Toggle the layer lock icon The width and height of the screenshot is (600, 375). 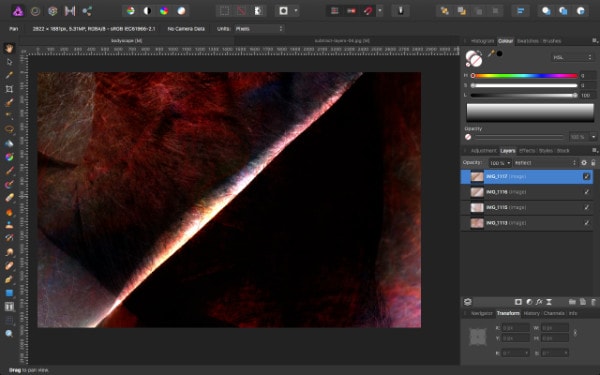[593, 163]
